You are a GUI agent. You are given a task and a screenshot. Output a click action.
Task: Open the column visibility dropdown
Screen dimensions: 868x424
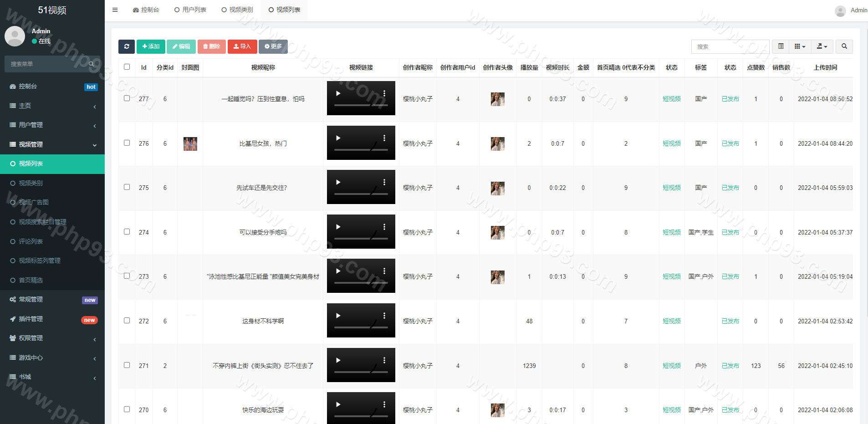(800, 46)
